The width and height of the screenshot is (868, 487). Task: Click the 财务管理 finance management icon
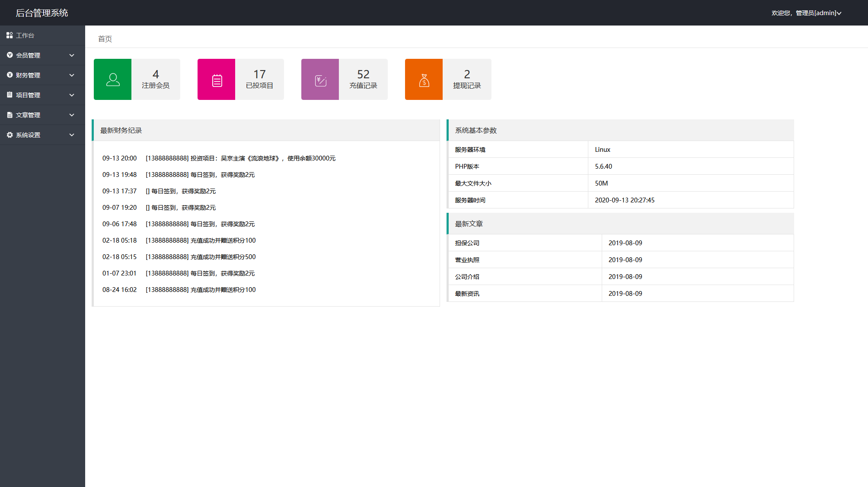10,74
